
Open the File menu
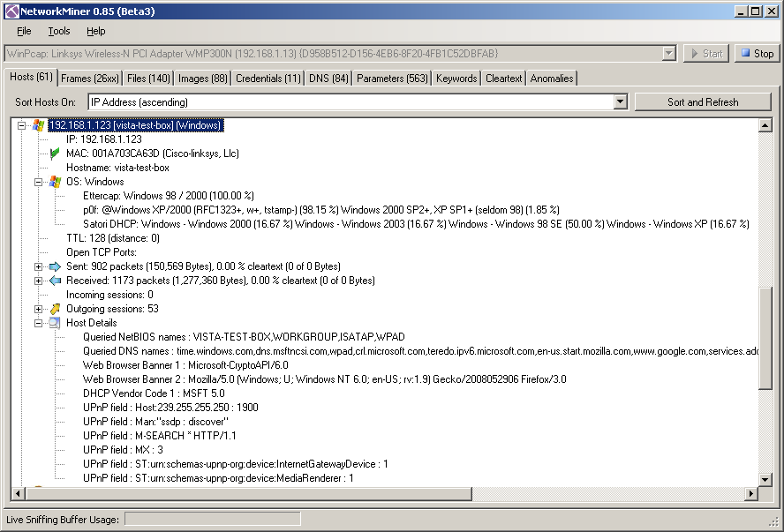(x=24, y=31)
